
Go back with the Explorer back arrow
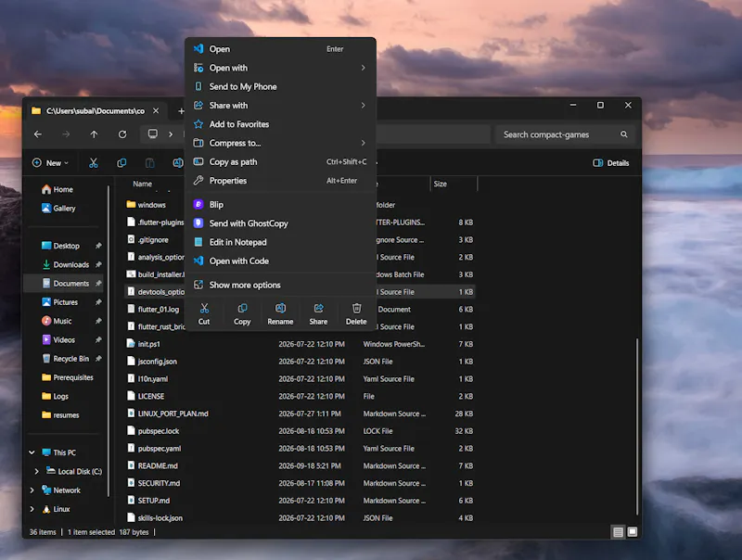[x=38, y=134]
